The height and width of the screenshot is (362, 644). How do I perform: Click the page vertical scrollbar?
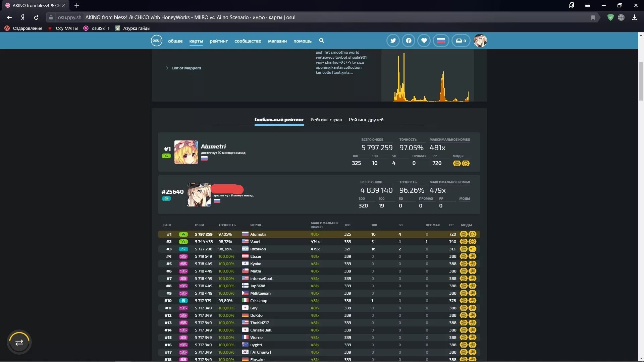tap(641, 80)
